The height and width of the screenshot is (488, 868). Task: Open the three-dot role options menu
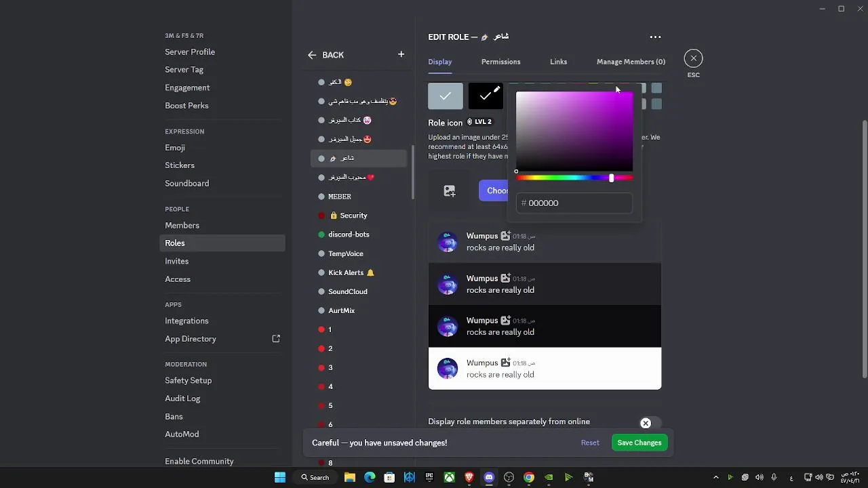pos(655,37)
